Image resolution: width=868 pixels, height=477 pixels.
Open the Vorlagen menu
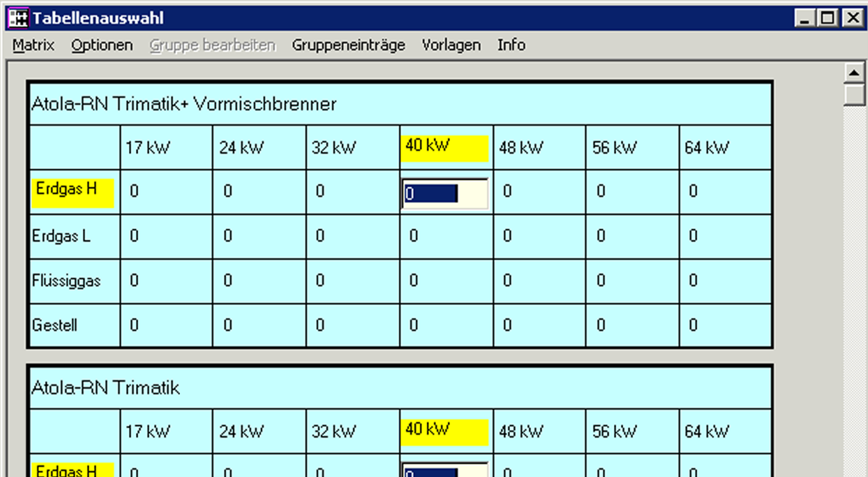(451, 45)
